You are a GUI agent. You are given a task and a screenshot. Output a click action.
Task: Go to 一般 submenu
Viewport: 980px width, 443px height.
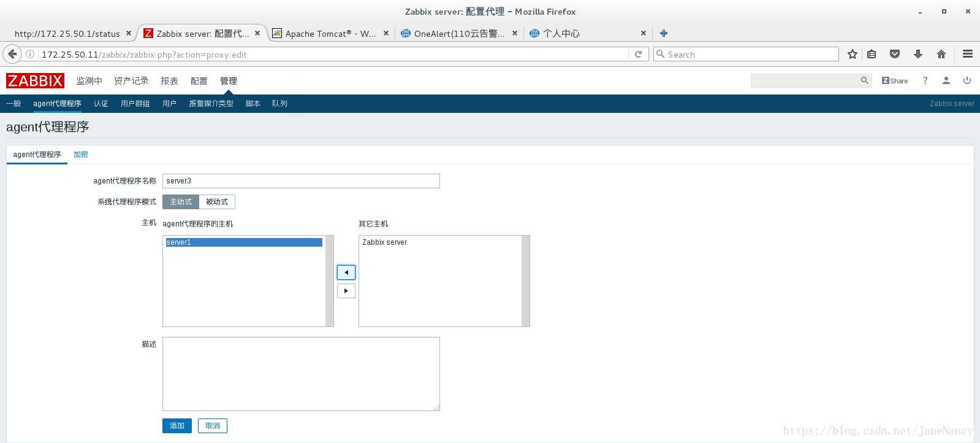(x=13, y=104)
